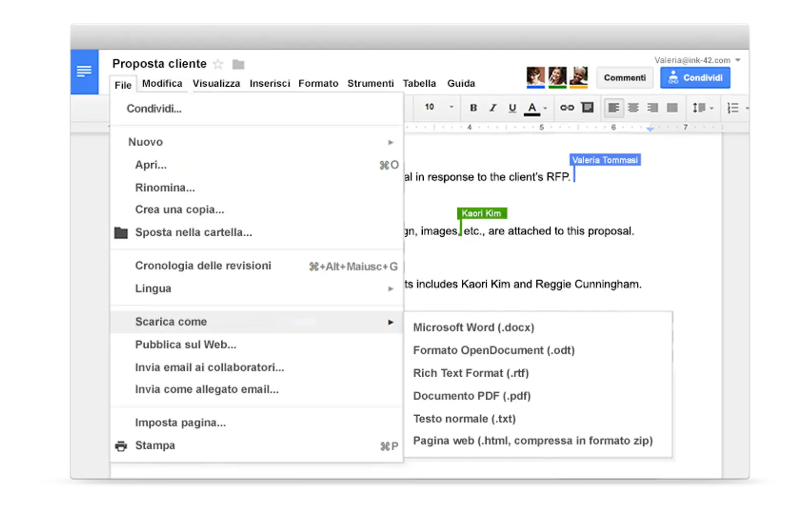The image size is (812, 506).
Task: Click the insert link icon
Action: pyautogui.click(x=567, y=107)
